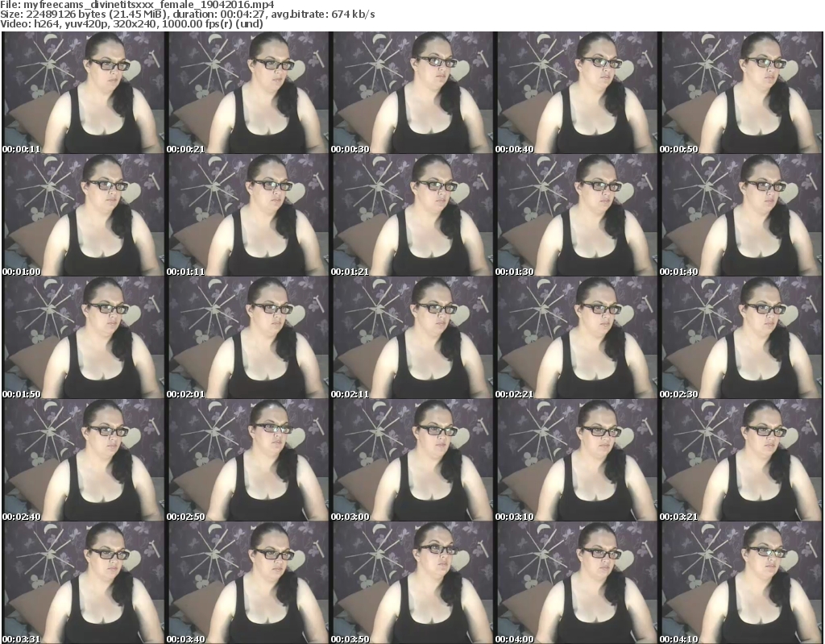Image resolution: width=825 pixels, height=644 pixels.
Task: Select the thumbnail frame stamped 00:01:50
Action: point(83,338)
